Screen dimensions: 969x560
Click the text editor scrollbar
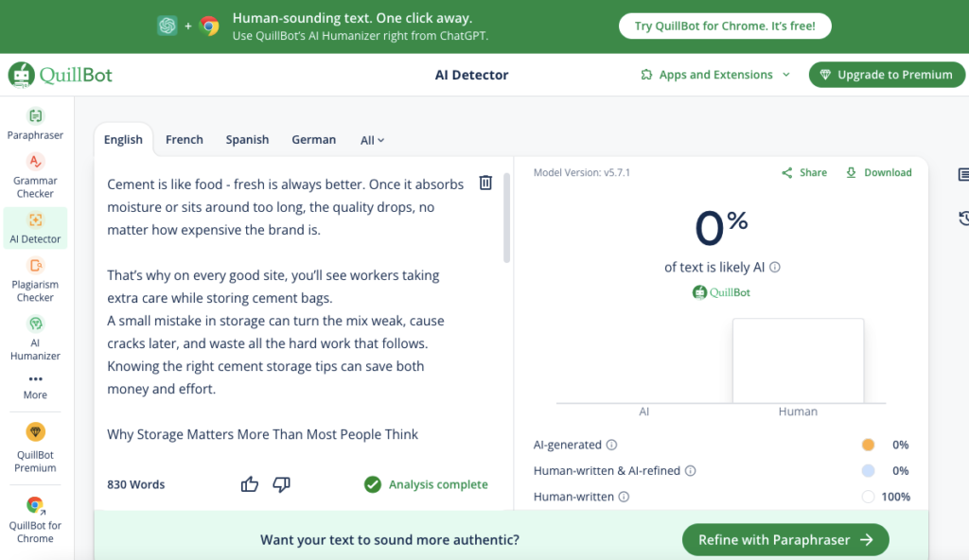coord(507,218)
